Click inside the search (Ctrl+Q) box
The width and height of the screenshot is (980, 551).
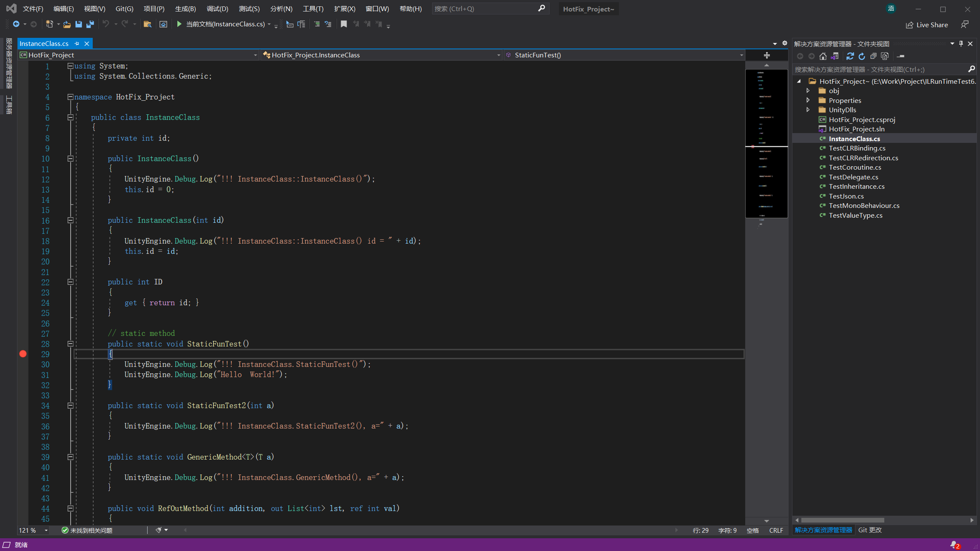coord(489,9)
